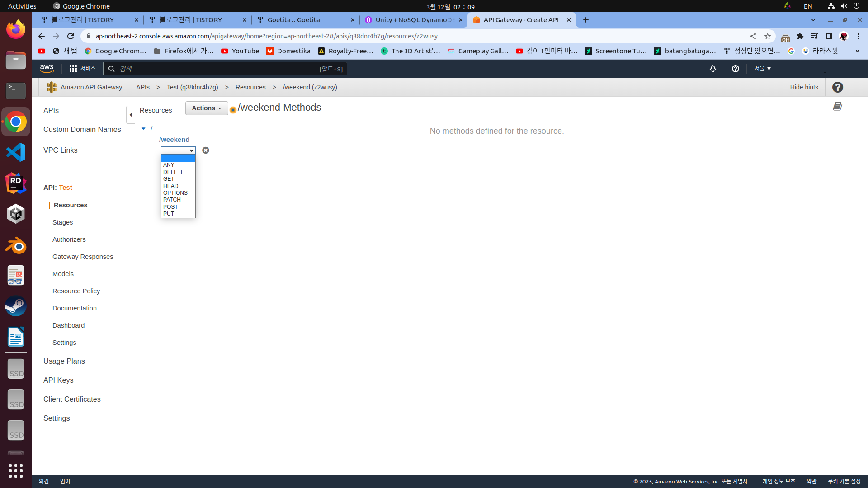Open Visual Studio Code from the dock

click(16, 152)
